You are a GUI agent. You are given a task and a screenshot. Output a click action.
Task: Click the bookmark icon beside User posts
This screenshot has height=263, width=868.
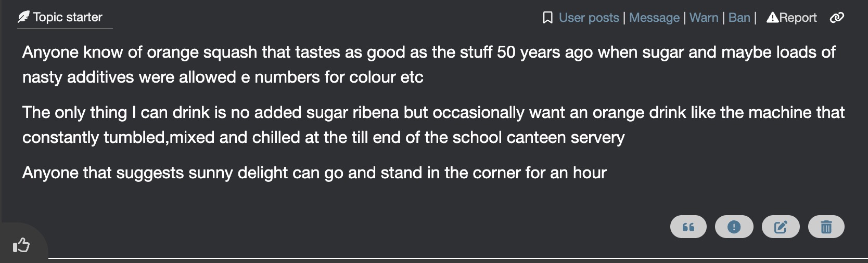click(547, 18)
